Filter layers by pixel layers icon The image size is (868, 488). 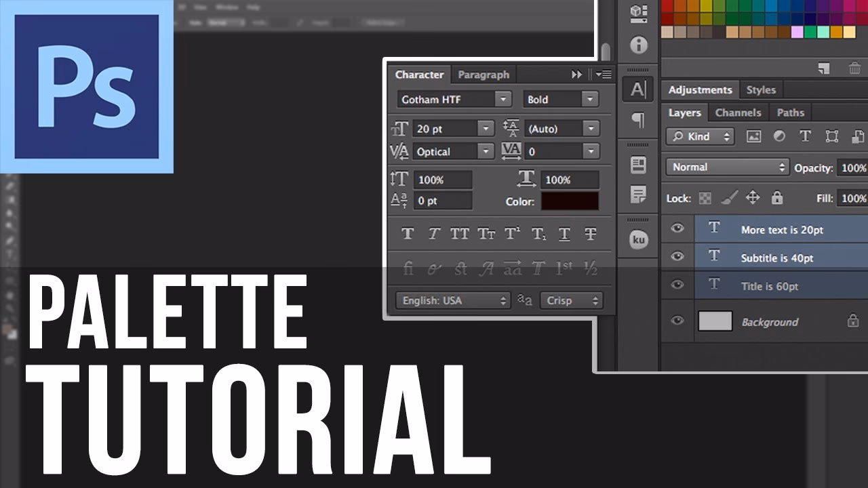[x=753, y=136]
